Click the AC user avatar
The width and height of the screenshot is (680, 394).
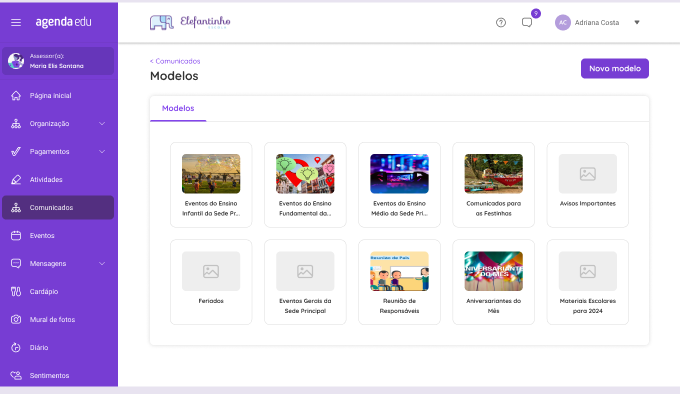pos(562,23)
